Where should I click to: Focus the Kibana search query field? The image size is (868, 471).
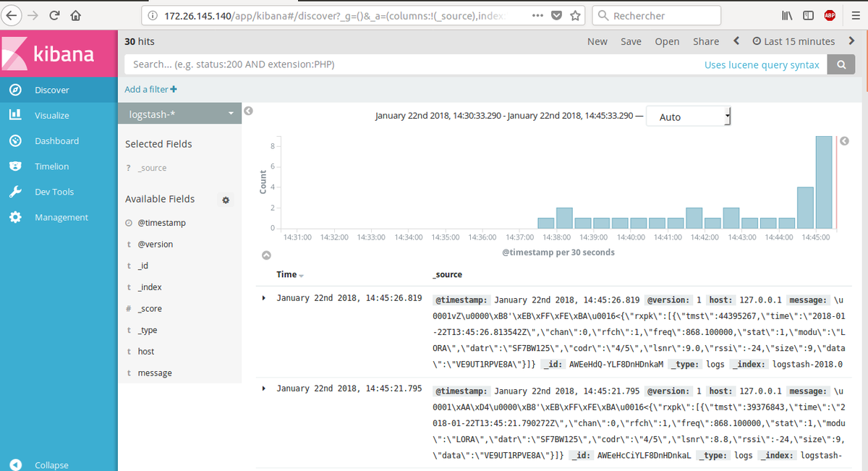(405, 64)
